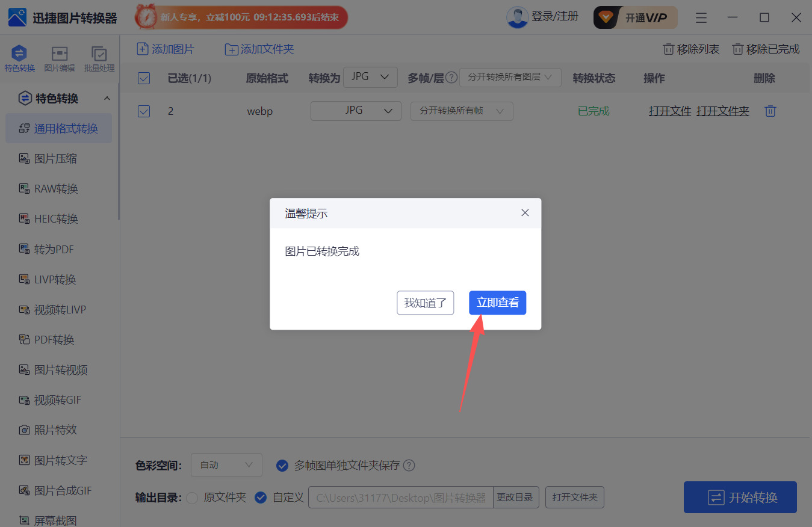The image size is (812, 527).
Task: Enable 多帧图单独文件夹保存 option
Action: [282, 465]
